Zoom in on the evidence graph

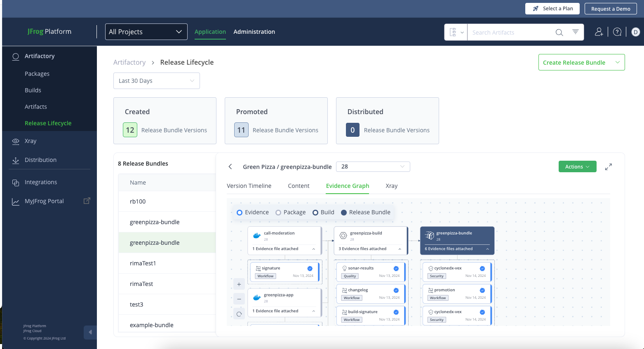[239, 284]
